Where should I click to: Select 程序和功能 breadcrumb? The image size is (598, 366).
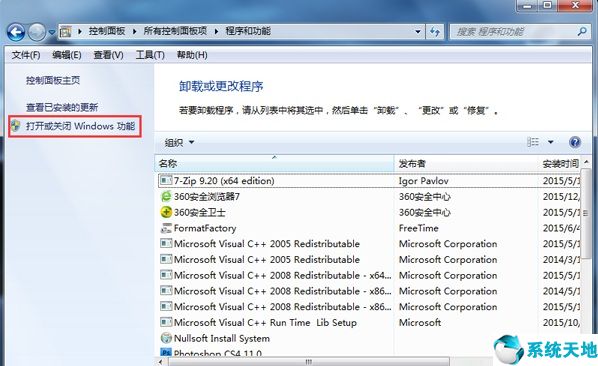[x=248, y=31]
